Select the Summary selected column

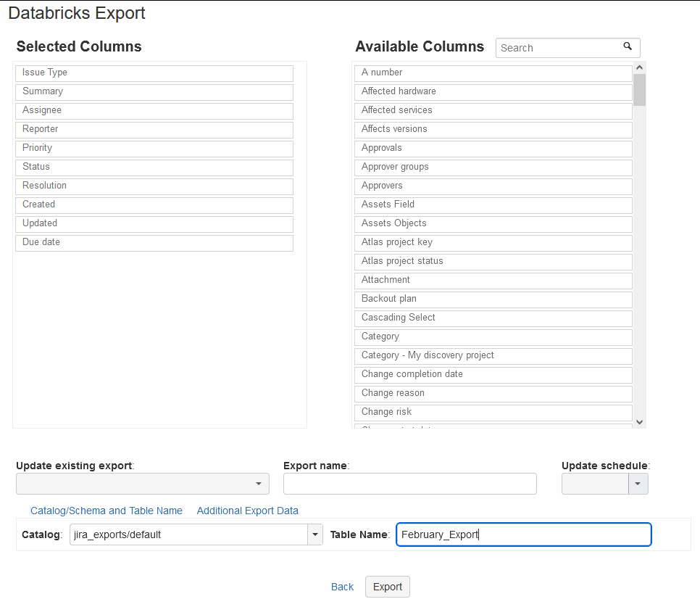[154, 92]
